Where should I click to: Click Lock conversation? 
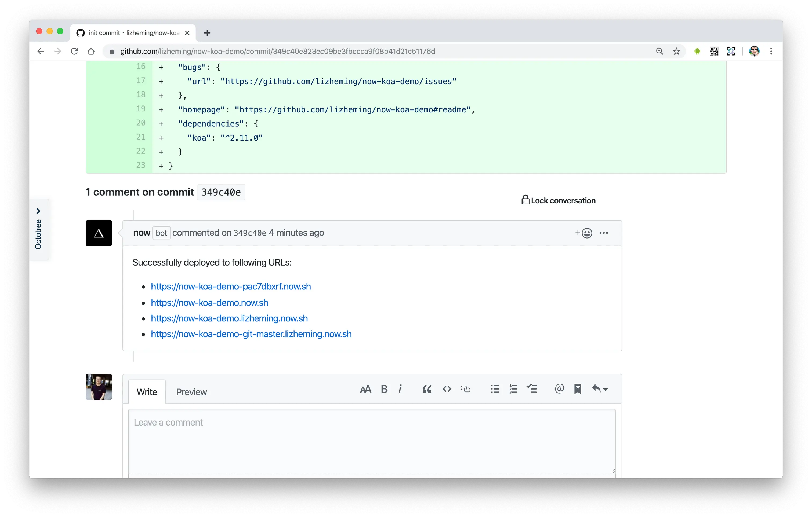tap(559, 200)
